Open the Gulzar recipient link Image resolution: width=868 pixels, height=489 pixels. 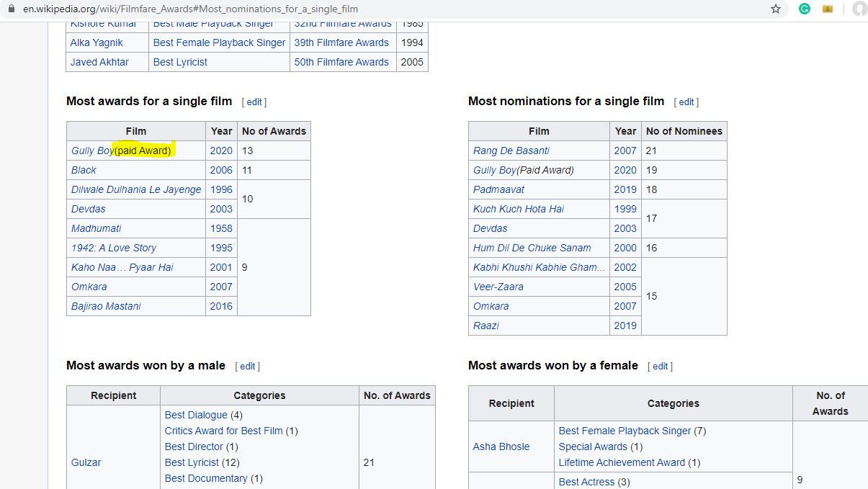click(86, 462)
